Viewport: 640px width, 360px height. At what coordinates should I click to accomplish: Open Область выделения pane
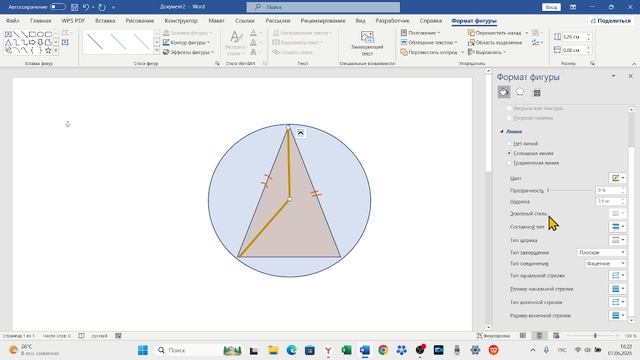pos(495,42)
